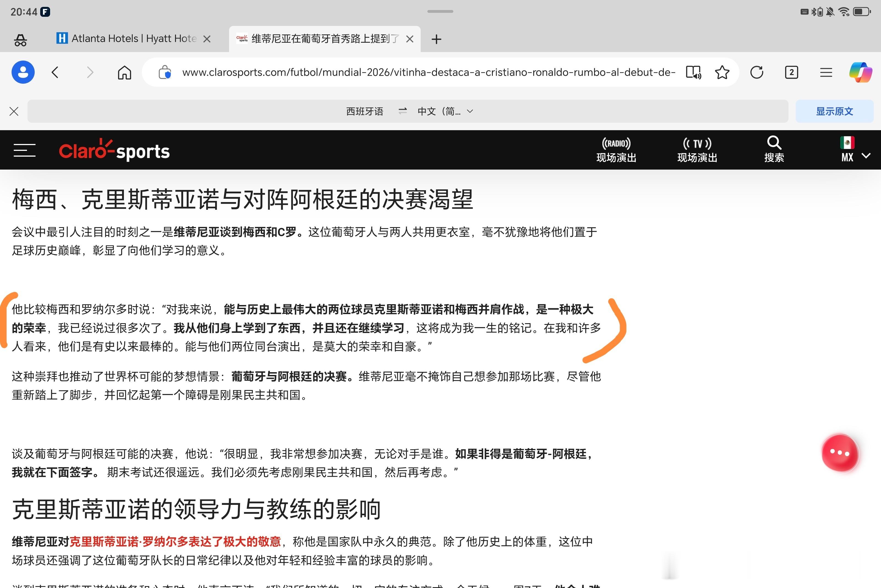Dismiss the translation bar
Viewport: 881px width, 588px height.
14,111
